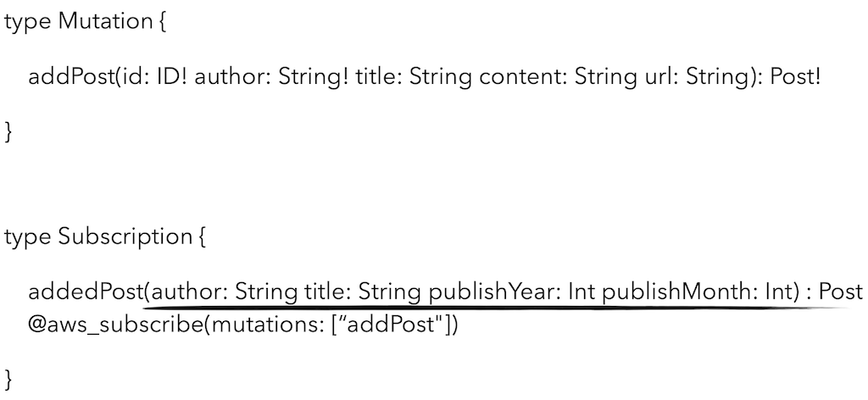
Task: Click the url: String argument
Action: pyautogui.click(x=678, y=78)
